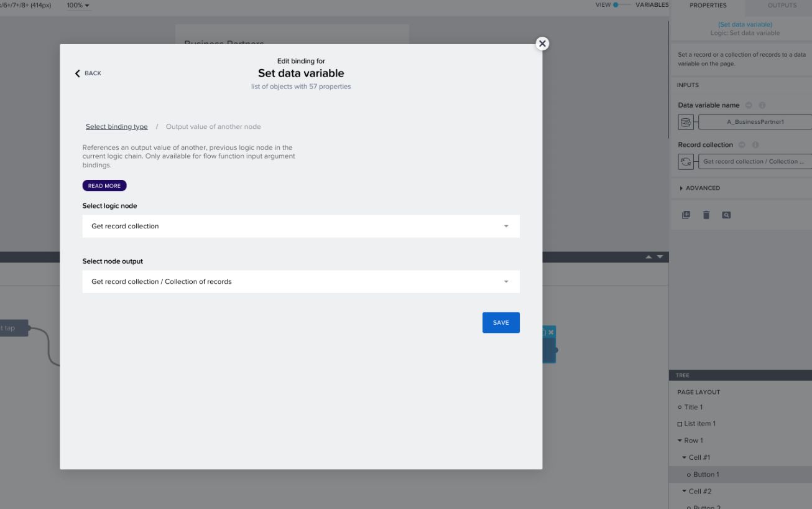Screen dimensions: 812x509
Task: Collapse Cell #2 in the tree
Action: [685, 492]
